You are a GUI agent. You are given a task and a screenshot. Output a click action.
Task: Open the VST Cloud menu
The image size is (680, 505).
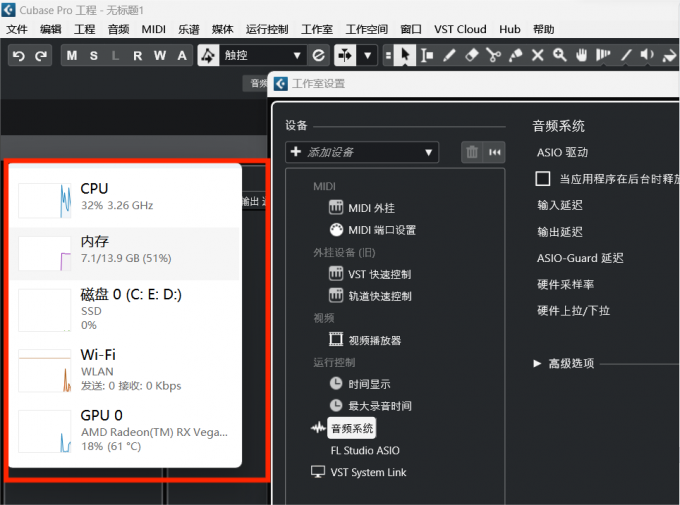click(x=460, y=29)
